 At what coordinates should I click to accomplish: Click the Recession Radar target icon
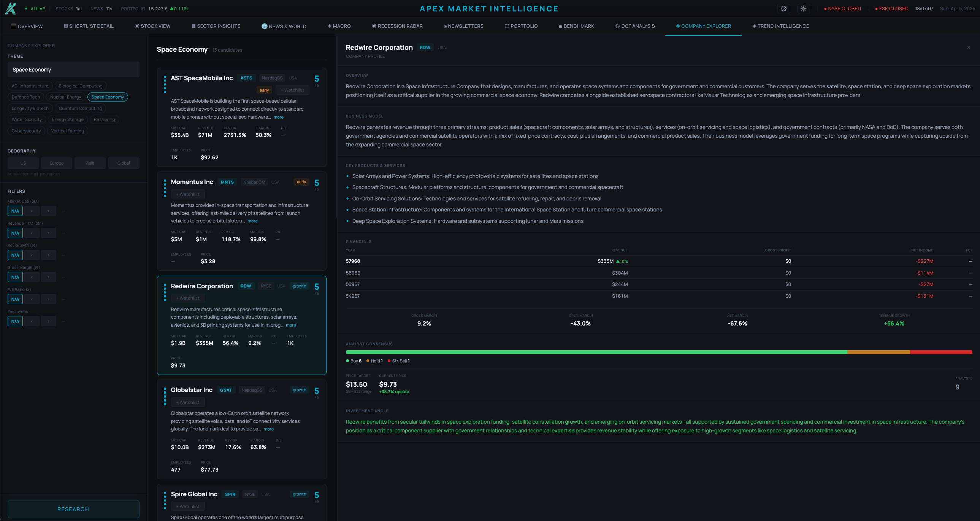pyautogui.click(x=374, y=26)
